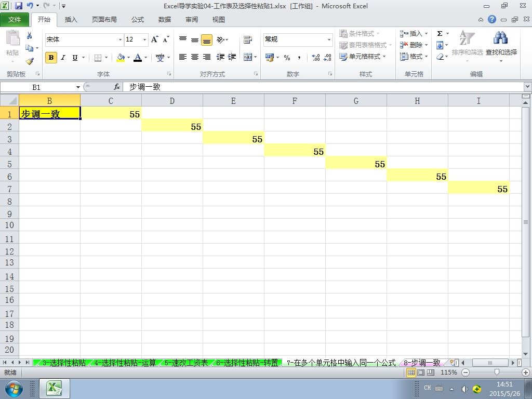The width and height of the screenshot is (532, 399).
Task: Align text to top of cell
Action: [183, 39]
